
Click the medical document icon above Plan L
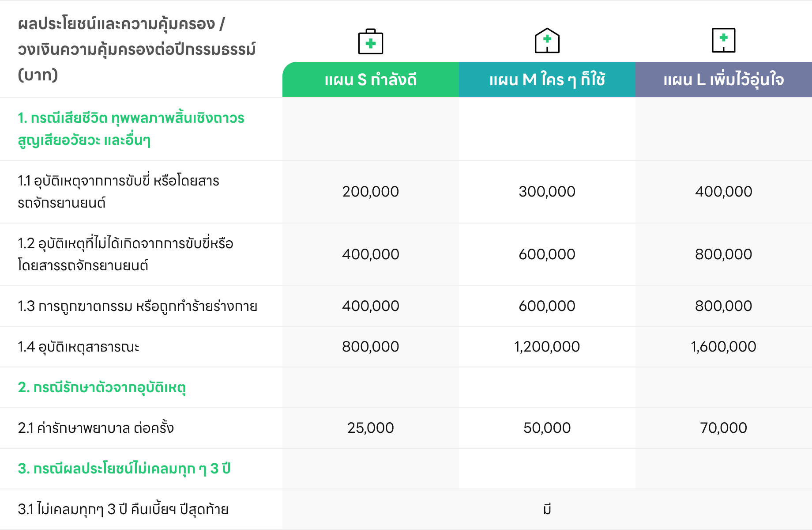tap(723, 40)
